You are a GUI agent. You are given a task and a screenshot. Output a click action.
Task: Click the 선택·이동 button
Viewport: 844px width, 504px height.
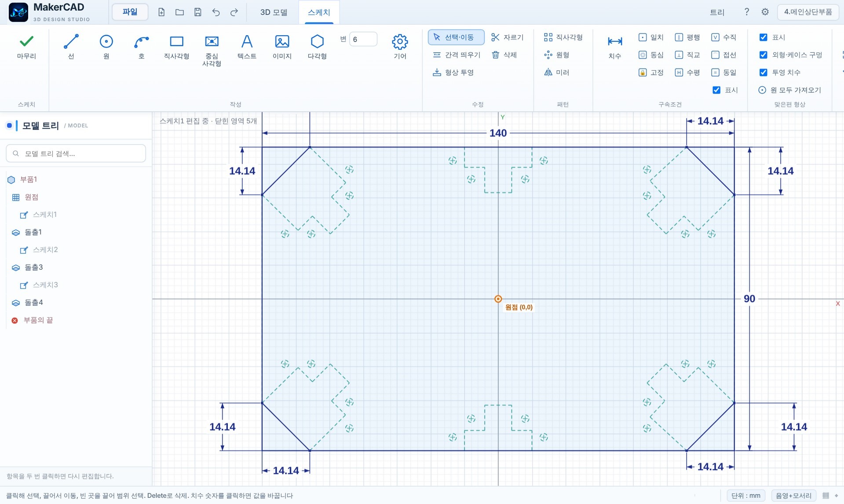456,37
